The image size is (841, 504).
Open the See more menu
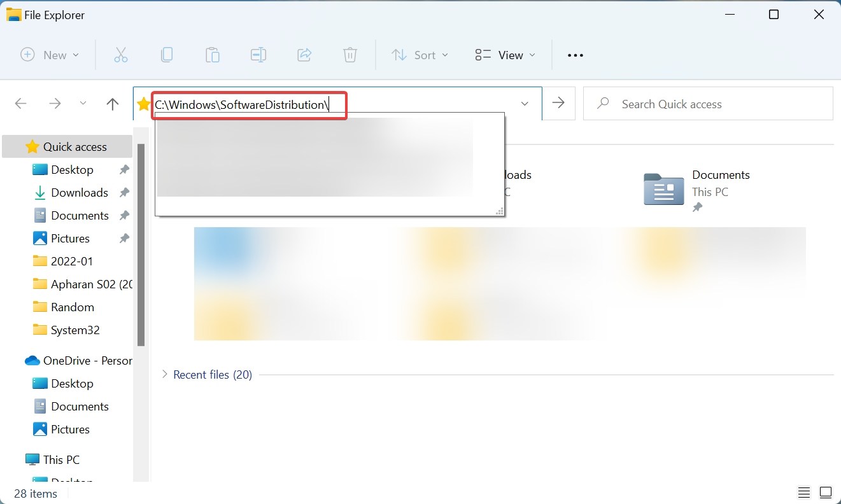tap(575, 55)
